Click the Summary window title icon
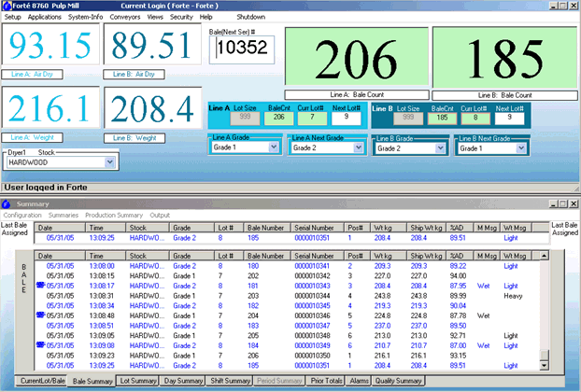This screenshot has width=581, height=392. tap(6, 204)
